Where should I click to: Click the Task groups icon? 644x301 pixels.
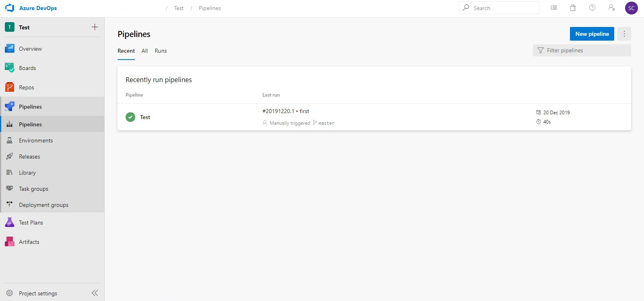point(10,188)
